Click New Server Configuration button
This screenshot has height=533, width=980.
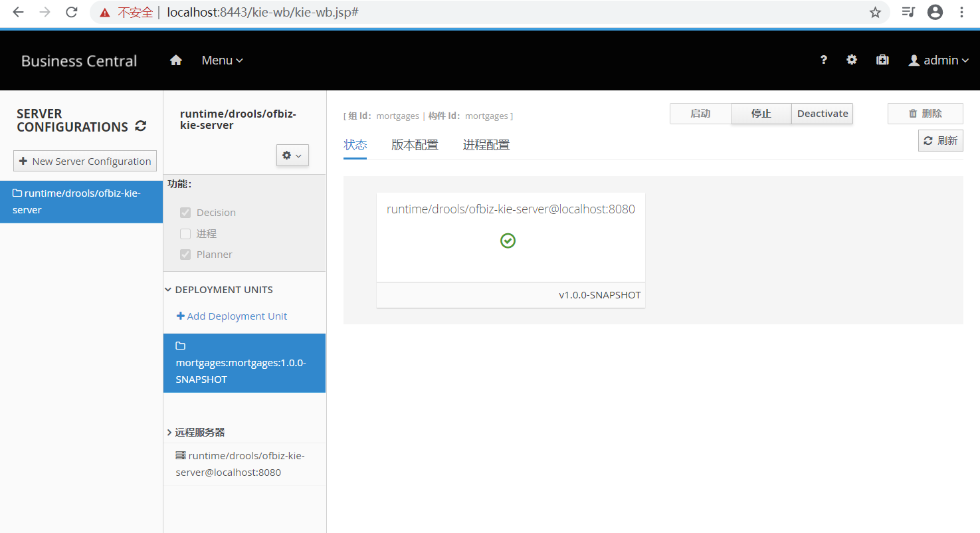[85, 161]
